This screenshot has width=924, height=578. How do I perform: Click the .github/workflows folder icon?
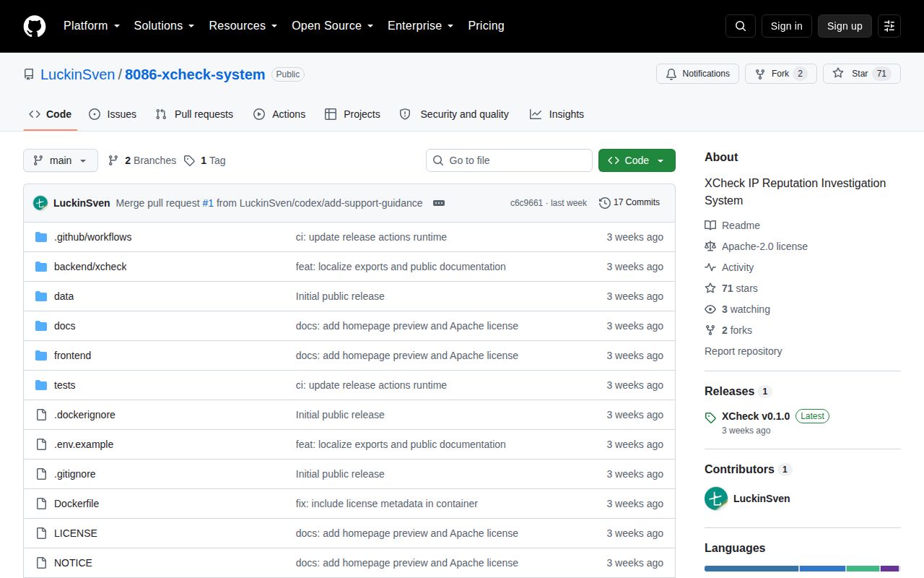(41, 237)
